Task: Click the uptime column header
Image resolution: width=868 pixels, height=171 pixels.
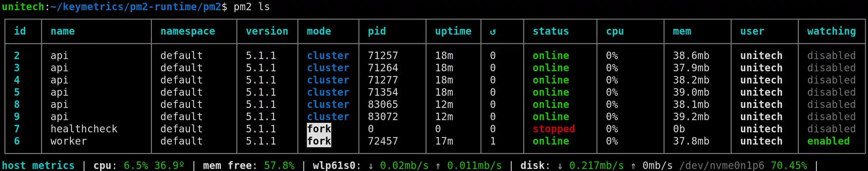Action: [x=453, y=31]
